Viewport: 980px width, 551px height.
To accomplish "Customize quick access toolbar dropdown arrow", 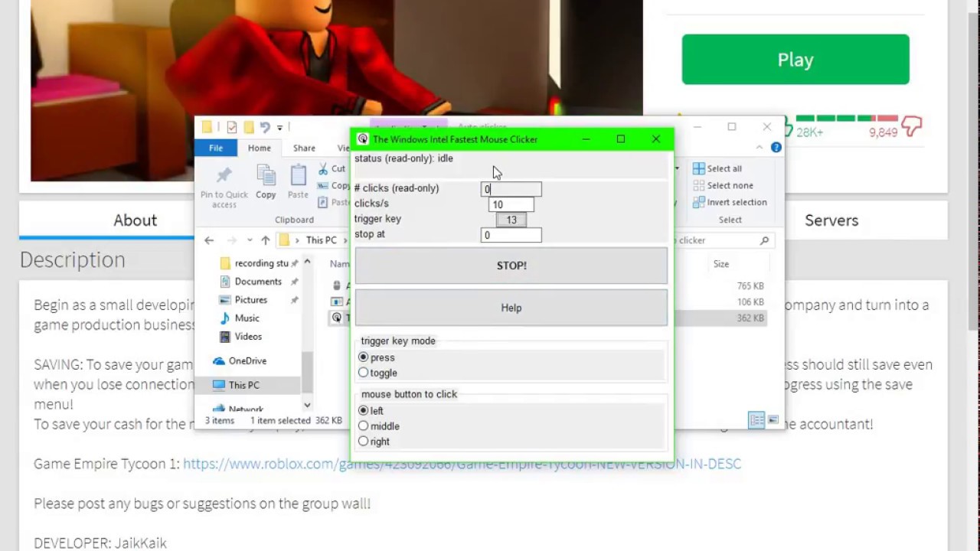I will (x=279, y=128).
